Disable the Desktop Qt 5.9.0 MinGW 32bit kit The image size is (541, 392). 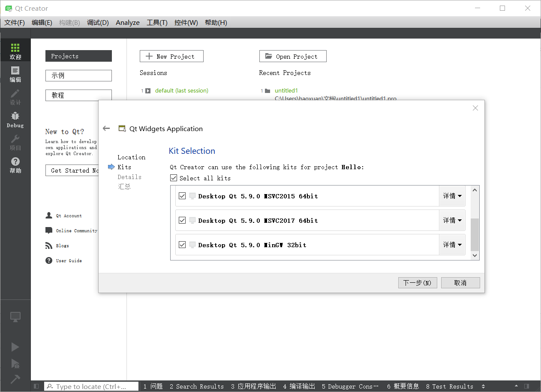click(182, 245)
